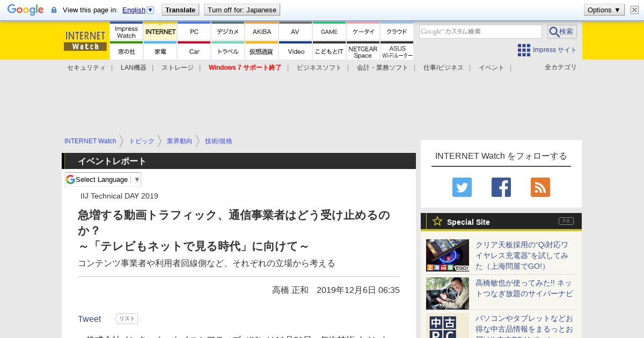
Task: Go to セキュリティ category
Action: [86, 68]
